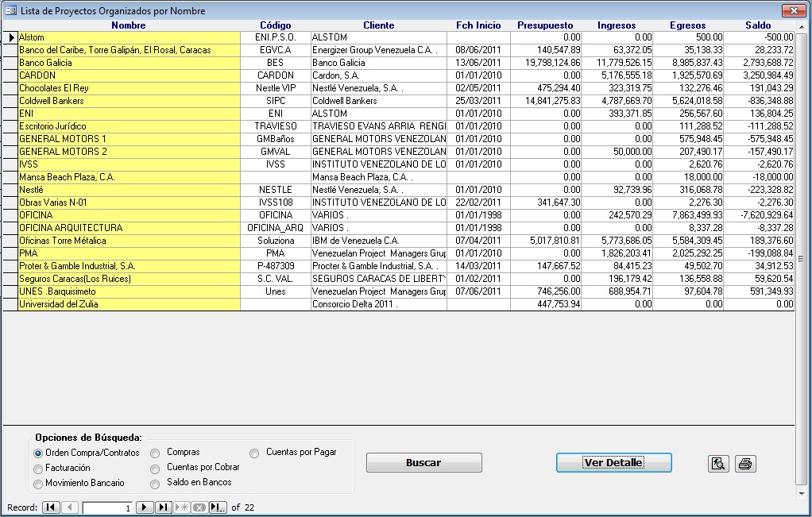Click the printer icon button
This screenshot has width=812, height=517.
745,463
